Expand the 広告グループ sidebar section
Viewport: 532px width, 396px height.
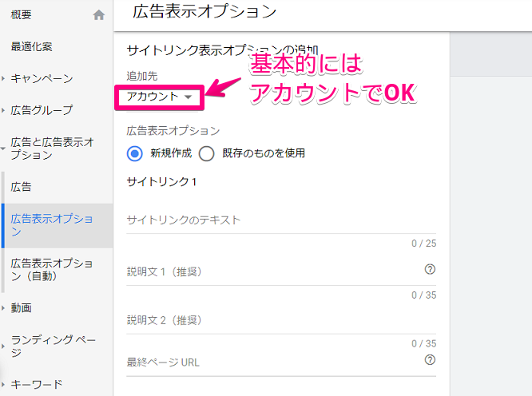pyautogui.click(x=3, y=110)
